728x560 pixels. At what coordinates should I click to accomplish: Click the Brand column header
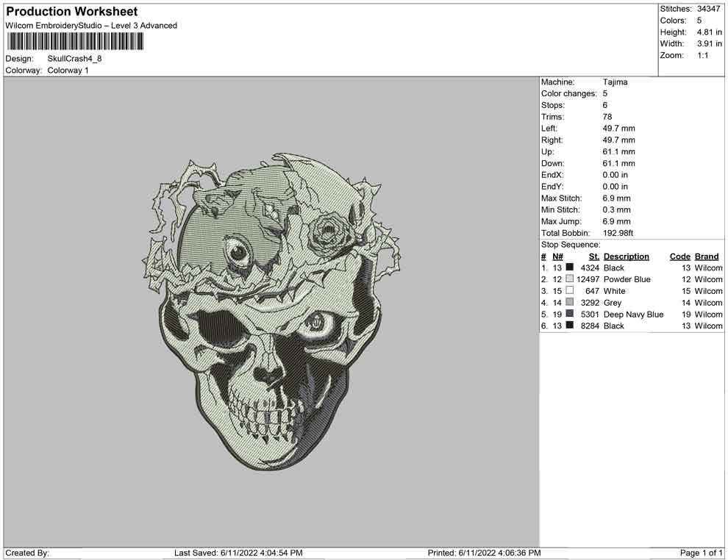click(707, 256)
